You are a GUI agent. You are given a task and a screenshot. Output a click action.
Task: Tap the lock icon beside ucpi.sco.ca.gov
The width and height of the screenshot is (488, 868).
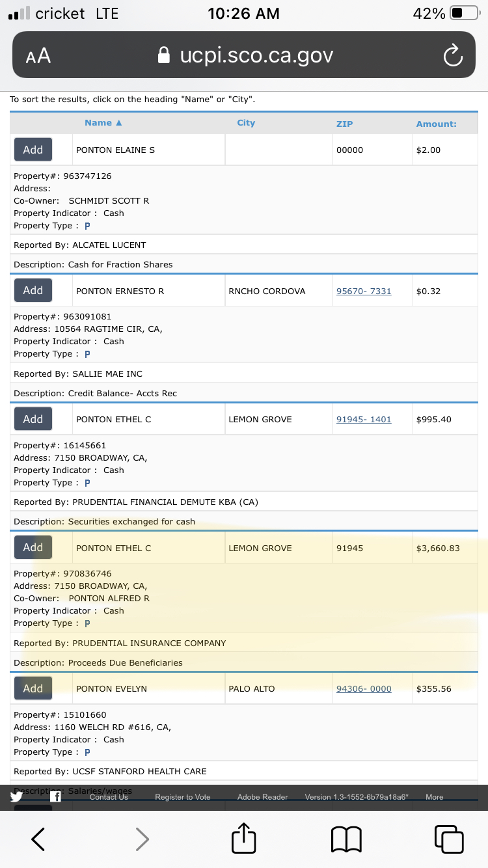(x=165, y=55)
